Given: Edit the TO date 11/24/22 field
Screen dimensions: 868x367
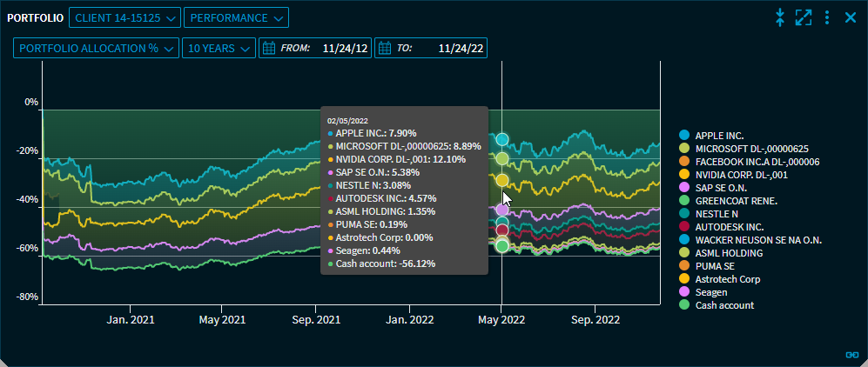Looking at the screenshot, I should point(458,48).
